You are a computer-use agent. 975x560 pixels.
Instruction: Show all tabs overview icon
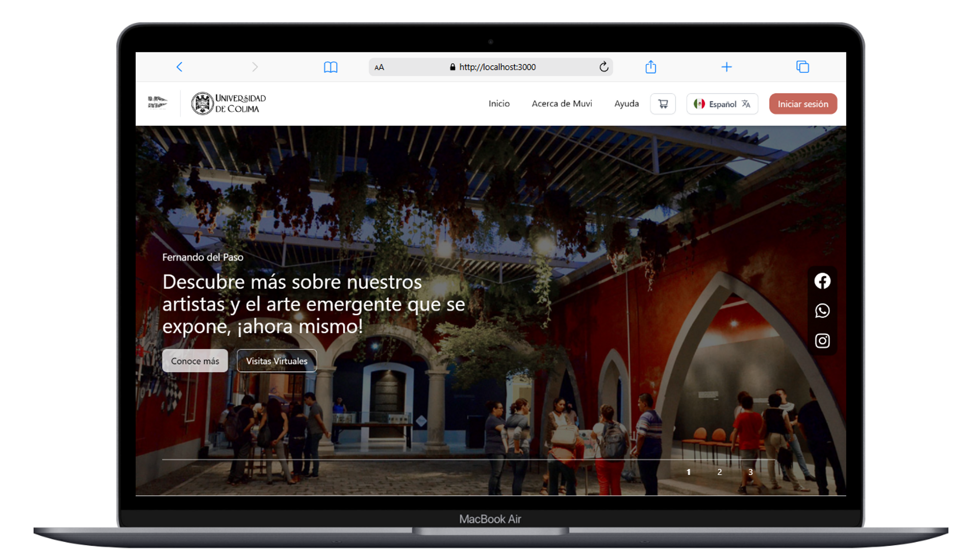(x=803, y=67)
